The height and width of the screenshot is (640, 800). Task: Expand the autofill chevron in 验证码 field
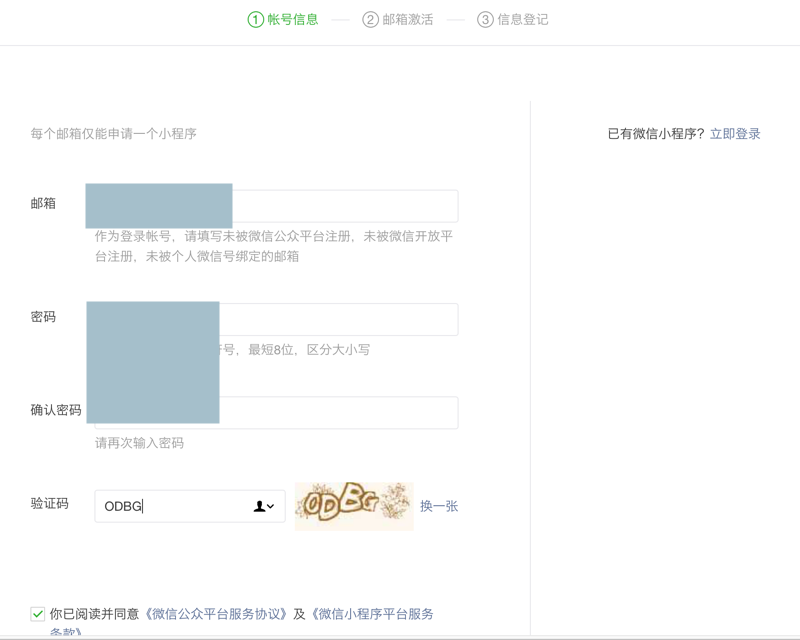coord(271,507)
